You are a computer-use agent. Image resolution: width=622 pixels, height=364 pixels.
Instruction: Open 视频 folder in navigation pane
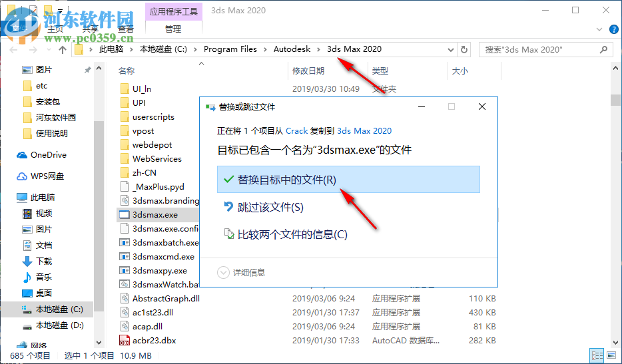pyautogui.click(x=38, y=214)
